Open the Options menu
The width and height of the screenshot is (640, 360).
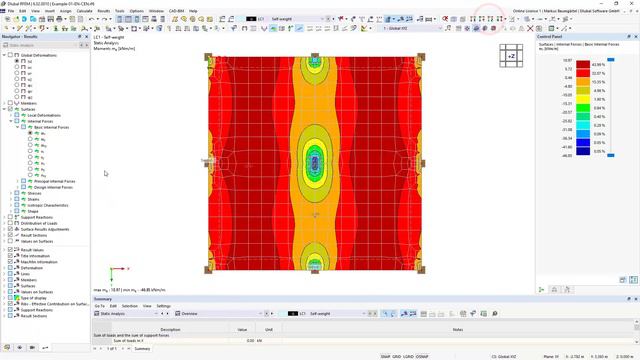click(137, 11)
